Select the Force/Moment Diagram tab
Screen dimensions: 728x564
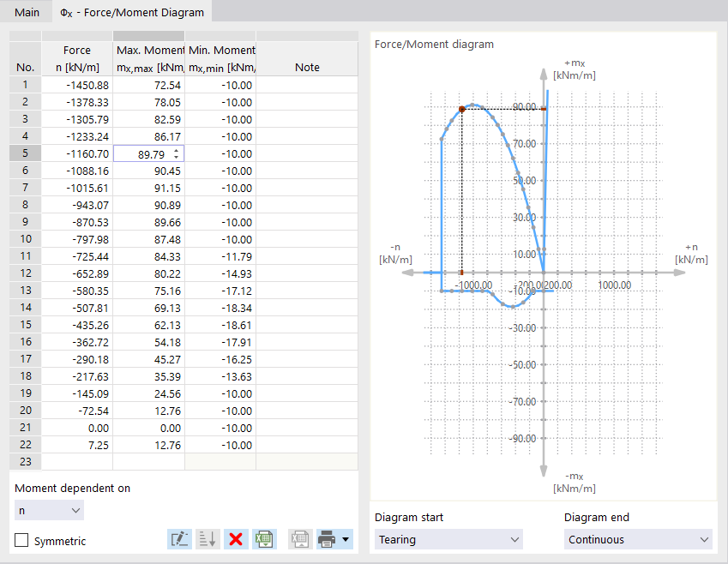tap(132, 12)
